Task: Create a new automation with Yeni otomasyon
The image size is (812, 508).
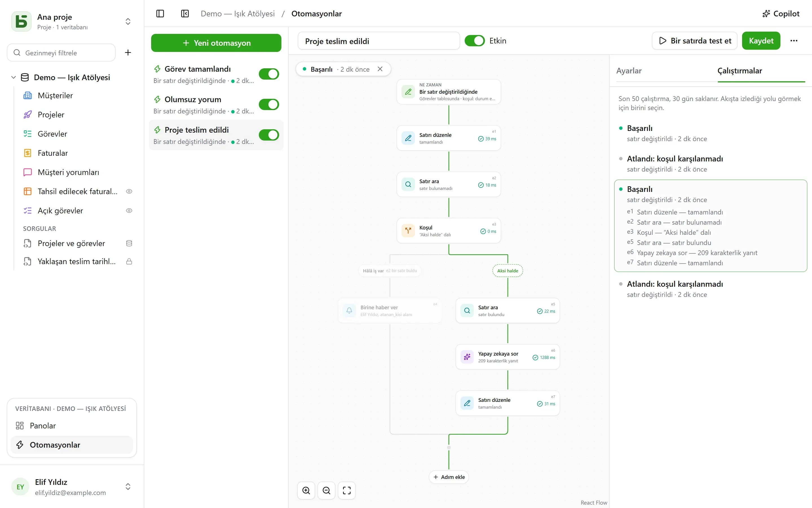Action: tap(216, 43)
